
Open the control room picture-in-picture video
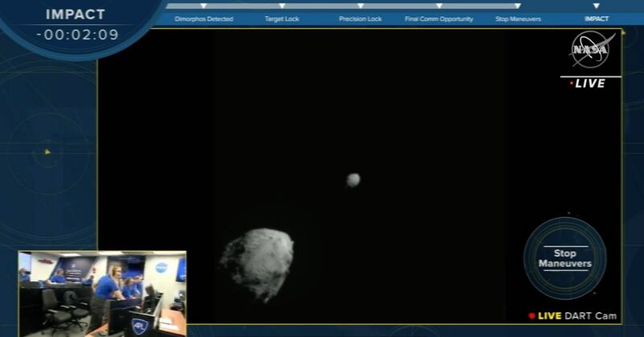102,293
